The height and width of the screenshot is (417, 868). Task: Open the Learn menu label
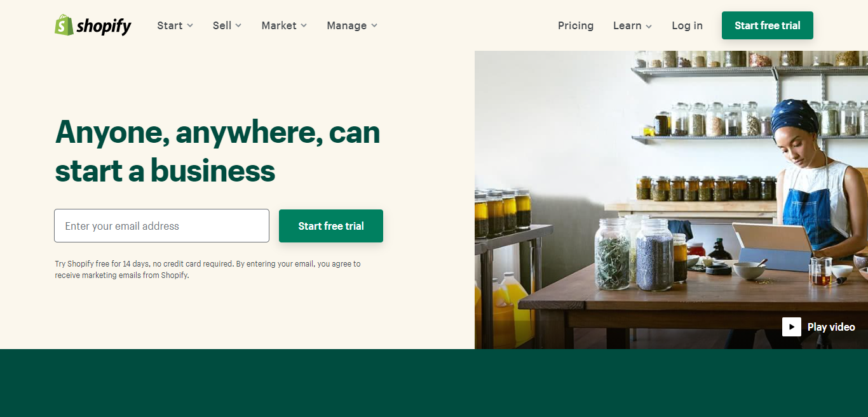click(x=627, y=25)
